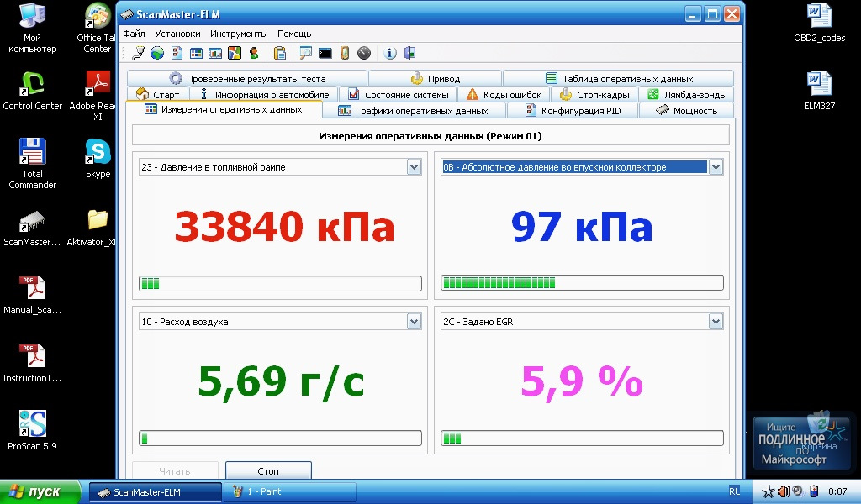The image size is (861, 504).
Task: Open the black terminal console toolbar icon
Action: [325, 53]
